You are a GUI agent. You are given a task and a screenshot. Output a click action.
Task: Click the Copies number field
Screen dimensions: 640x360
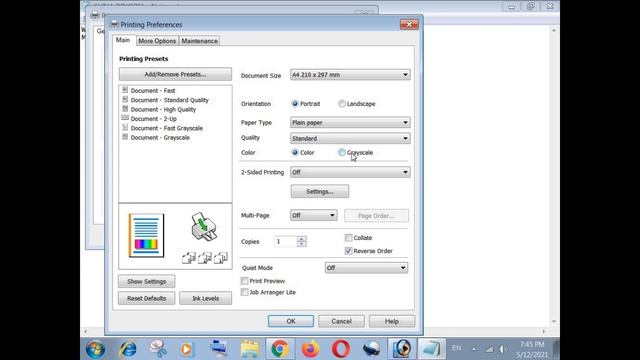point(286,242)
